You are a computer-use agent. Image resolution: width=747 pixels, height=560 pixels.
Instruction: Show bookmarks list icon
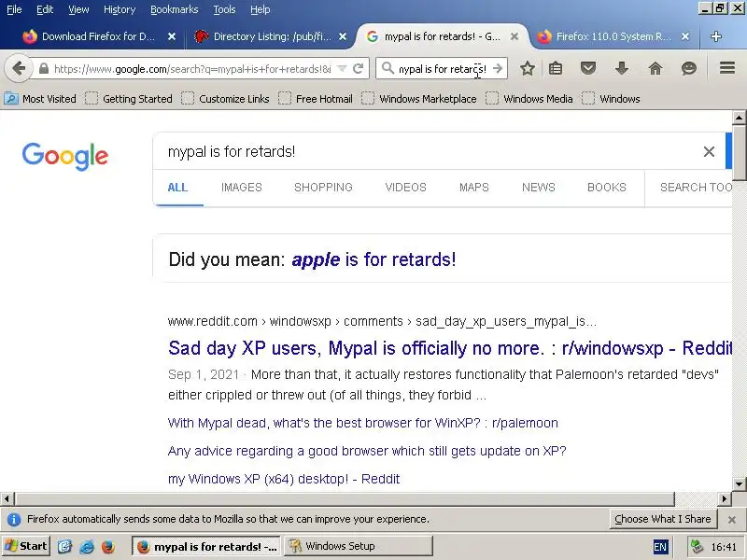point(556,68)
